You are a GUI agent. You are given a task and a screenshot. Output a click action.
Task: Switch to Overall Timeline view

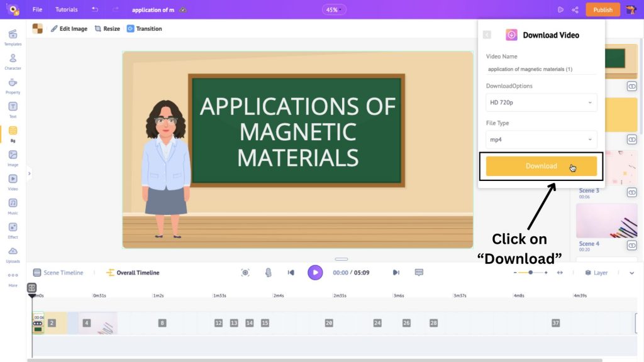[x=133, y=273]
